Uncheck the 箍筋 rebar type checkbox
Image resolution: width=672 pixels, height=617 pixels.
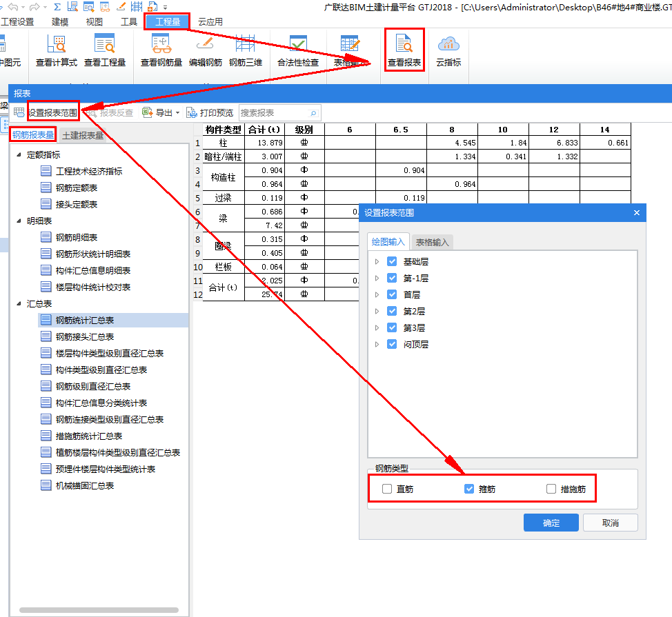point(469,489)
